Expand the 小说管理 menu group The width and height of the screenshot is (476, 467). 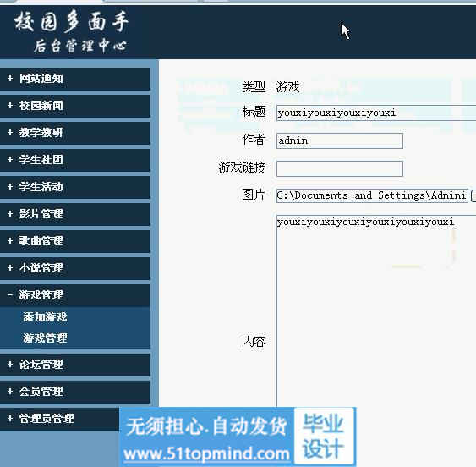pyautogui.click(x=74, y=268)
